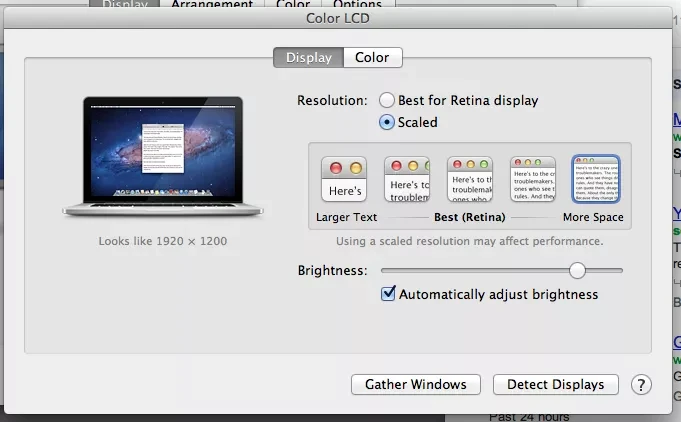Disable Automatically adjust brightness checkbox

389,294
